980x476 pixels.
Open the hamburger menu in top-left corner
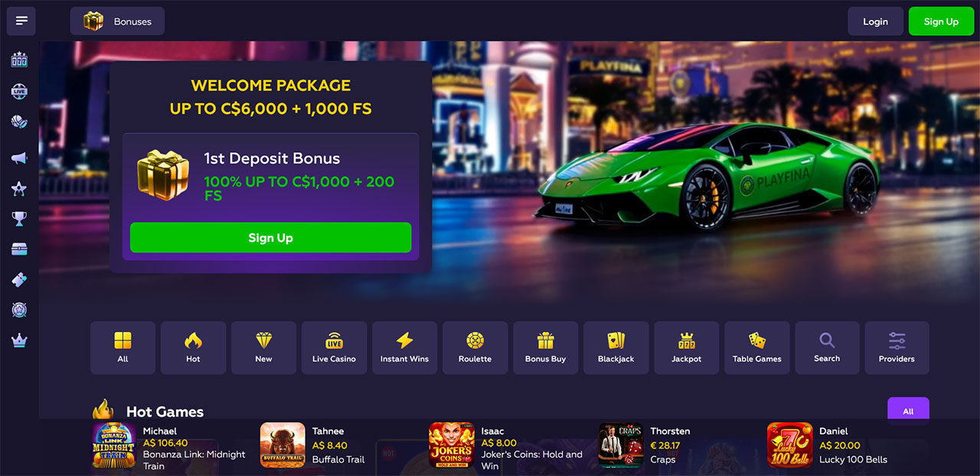pyautogui.click(x=21, y=21)
